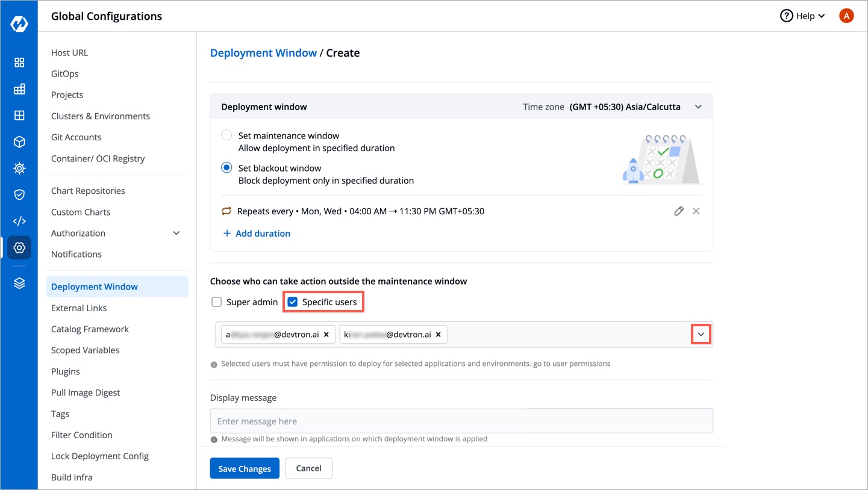Image resolution: width=868 pixels, height=490 pixels.
Task: Click the Add duration link
Action: (257, 233)
